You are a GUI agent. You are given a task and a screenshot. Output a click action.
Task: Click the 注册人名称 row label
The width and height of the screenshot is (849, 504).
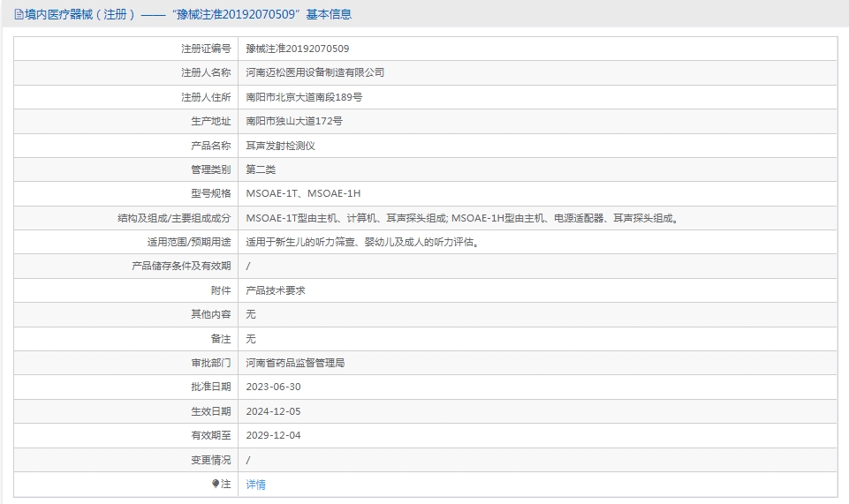[x=206, y=72]
